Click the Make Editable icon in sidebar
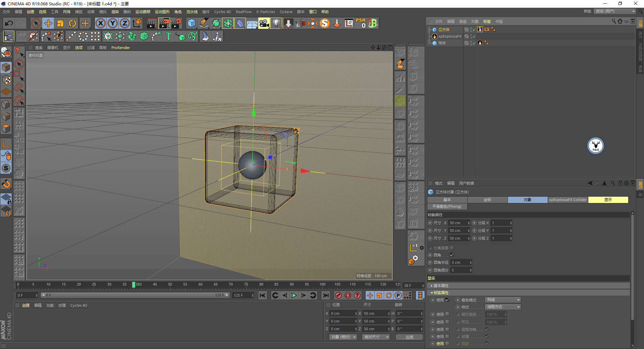 click(6, 52)
